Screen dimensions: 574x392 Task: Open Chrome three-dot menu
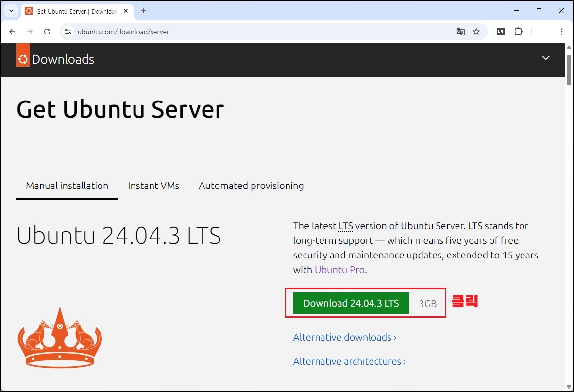point(561,32)
